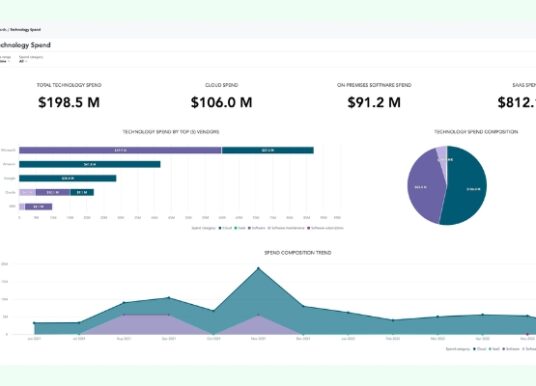The width and height of the screenshot is (536, 386).
Task: Toggle SaaS in trend chart legend
Action: (x=494, y=349)
